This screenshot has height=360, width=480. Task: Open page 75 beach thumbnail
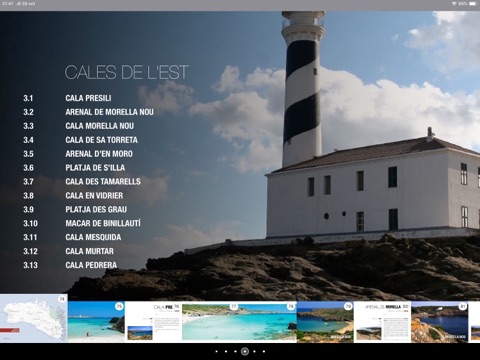pyautogui.click(x=96, y=322)
